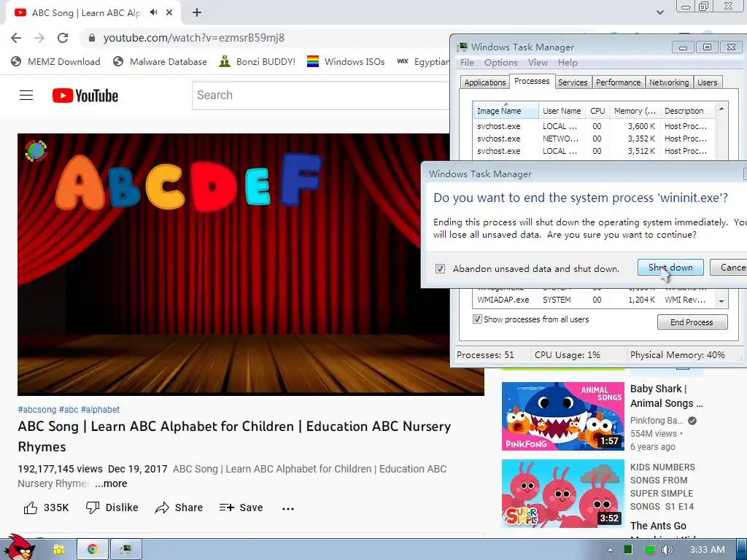Open the file explorer taskbar icon

59,550
